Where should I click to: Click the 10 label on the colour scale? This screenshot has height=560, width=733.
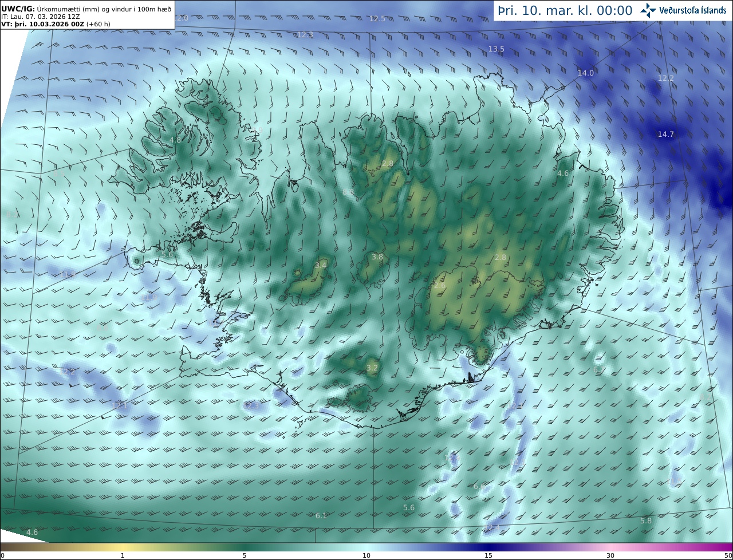[366, 555]
